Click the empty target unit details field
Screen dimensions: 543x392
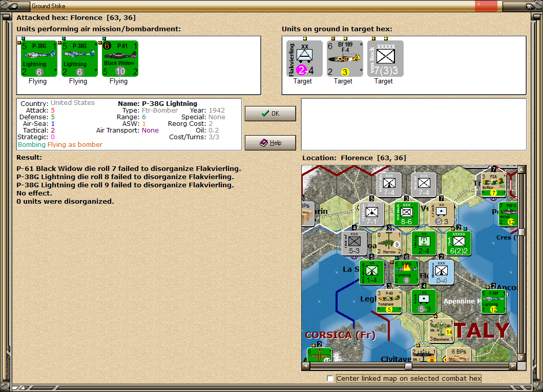(414, 124)
